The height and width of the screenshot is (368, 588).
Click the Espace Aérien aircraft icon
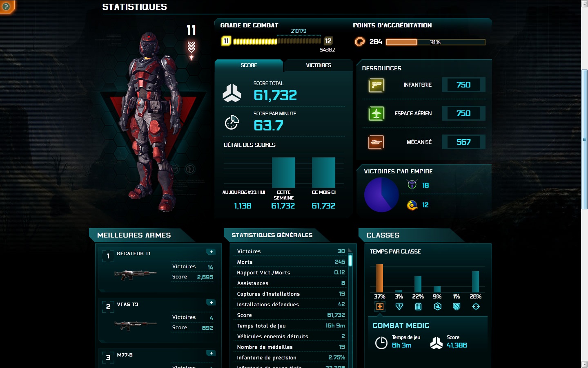[x=376, y=114]
